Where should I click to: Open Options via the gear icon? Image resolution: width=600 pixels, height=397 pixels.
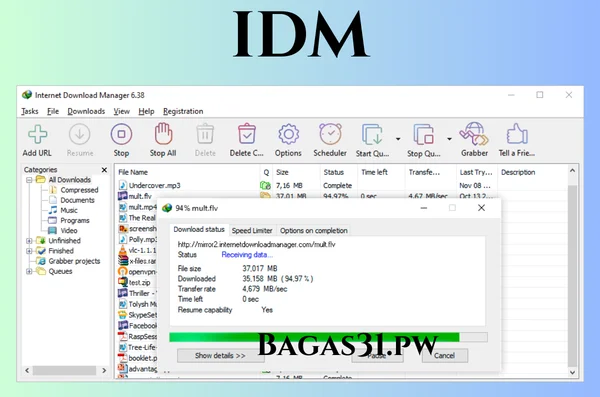289,134
